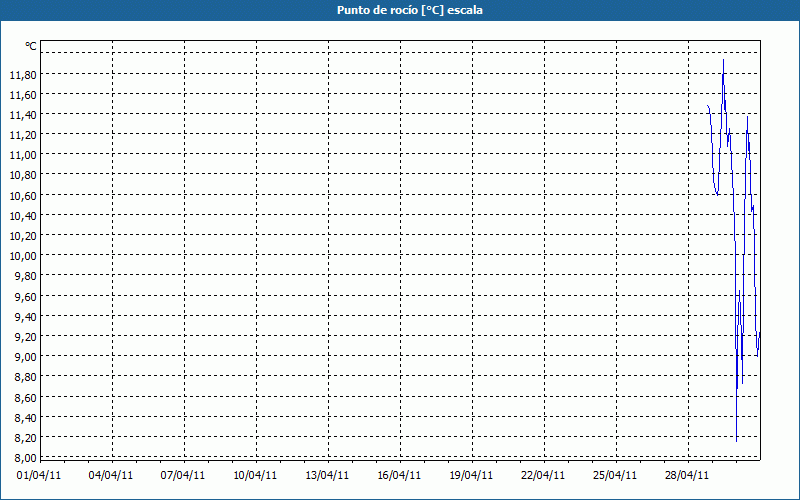This screenshot has height=500, width=800.
Task: Click the 10,20 y-axis label
Action: (x=23, y=236)
